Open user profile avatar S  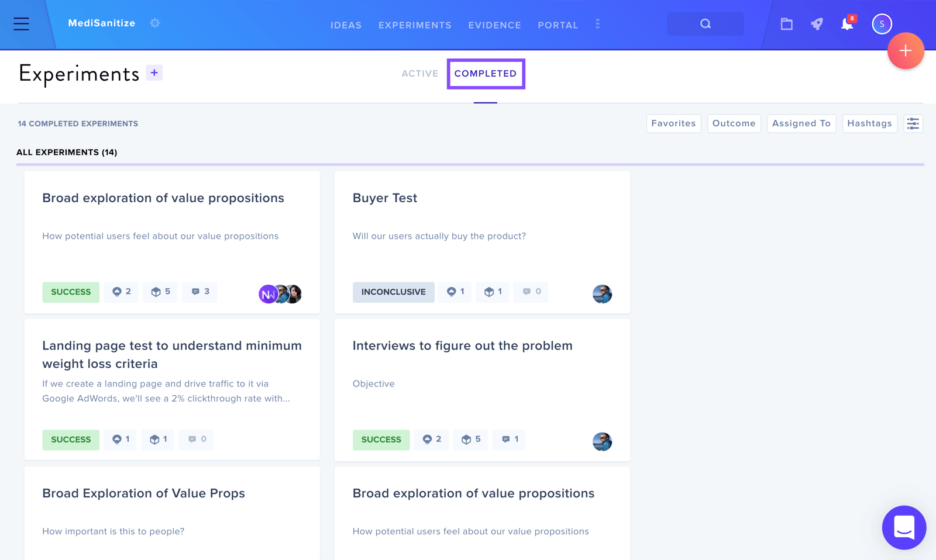tap(882, 24)
